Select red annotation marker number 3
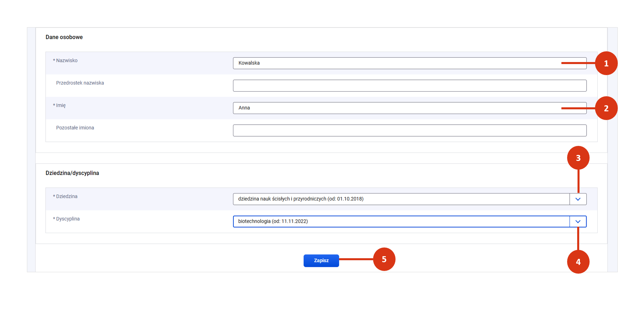Screen dimensions: 644x334 [x=578, y=158]
